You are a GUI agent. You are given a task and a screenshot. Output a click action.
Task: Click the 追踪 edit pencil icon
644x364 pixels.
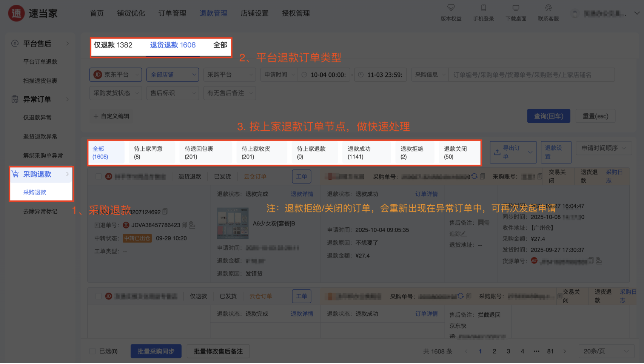pyautogui.click(x=464, y=234)
